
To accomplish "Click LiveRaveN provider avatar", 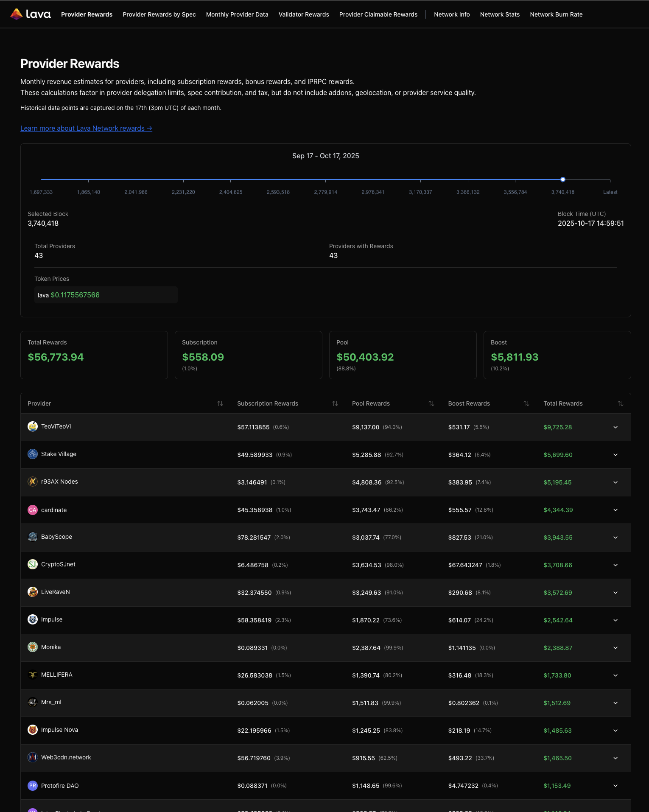I will tap(33, 592).
